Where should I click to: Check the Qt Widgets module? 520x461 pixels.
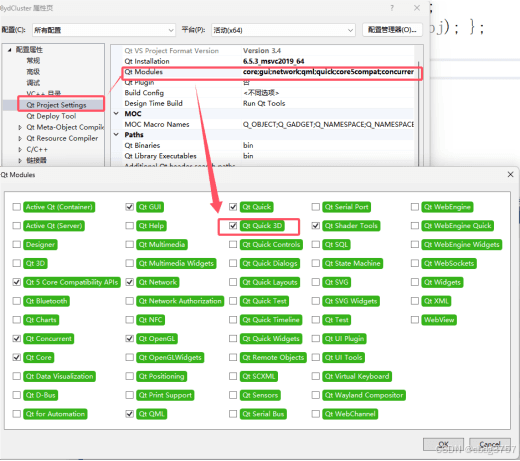[415, 282]
